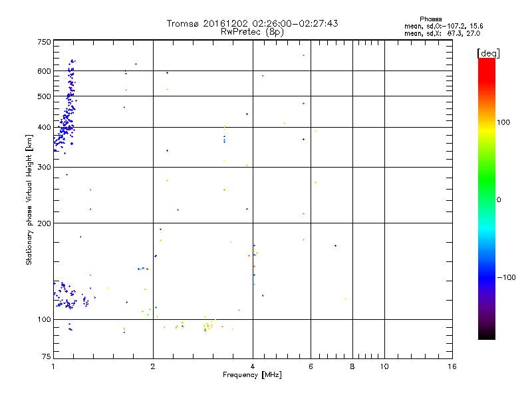Click the red data point near 5.7 MHz, 470 km
The width and height of the screenshot is (532, 399).
coord(303,104)
